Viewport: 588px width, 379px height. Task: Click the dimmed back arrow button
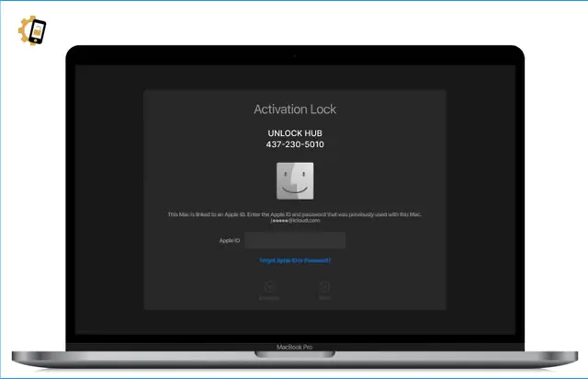(x=269, y=287)
